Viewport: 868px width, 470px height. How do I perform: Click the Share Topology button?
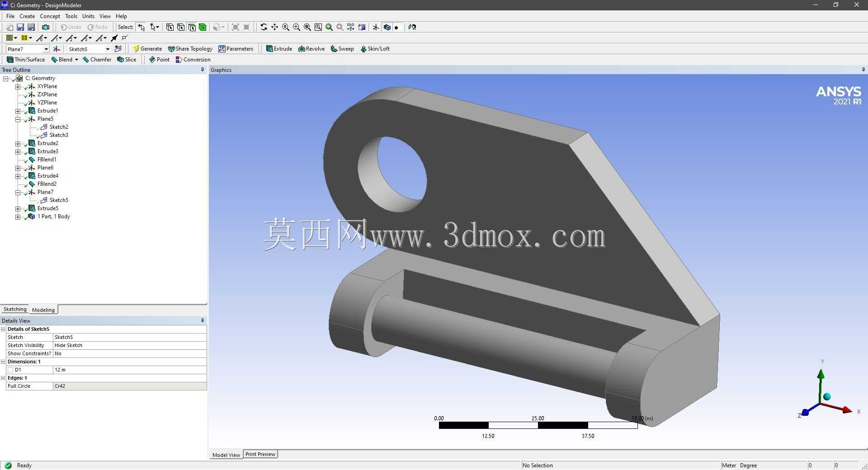[x=190, y=49]
